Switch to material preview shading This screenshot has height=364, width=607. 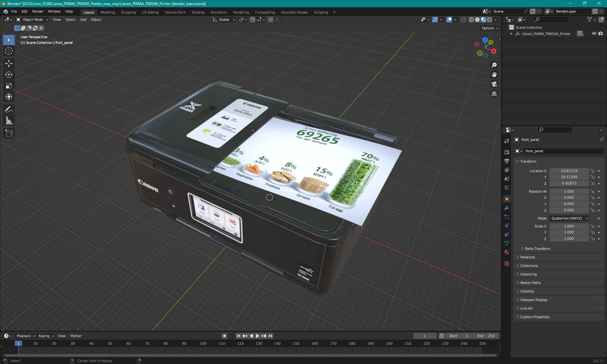483,20
